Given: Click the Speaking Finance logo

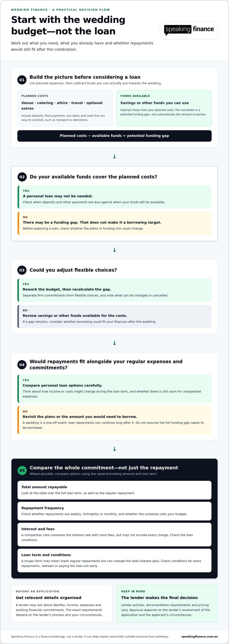Looking at the screenshot, I should click(189, 30).
